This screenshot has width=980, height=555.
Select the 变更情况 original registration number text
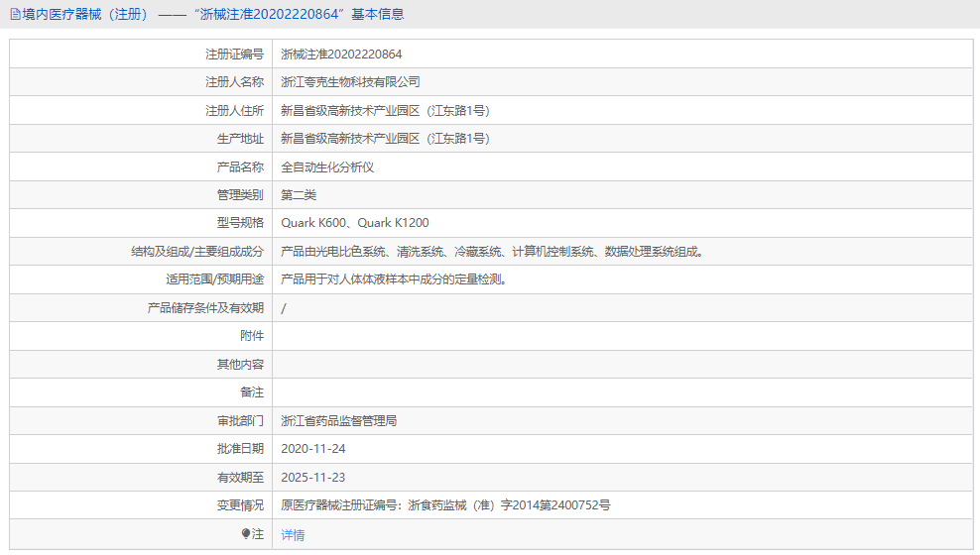tap(445, 505)
